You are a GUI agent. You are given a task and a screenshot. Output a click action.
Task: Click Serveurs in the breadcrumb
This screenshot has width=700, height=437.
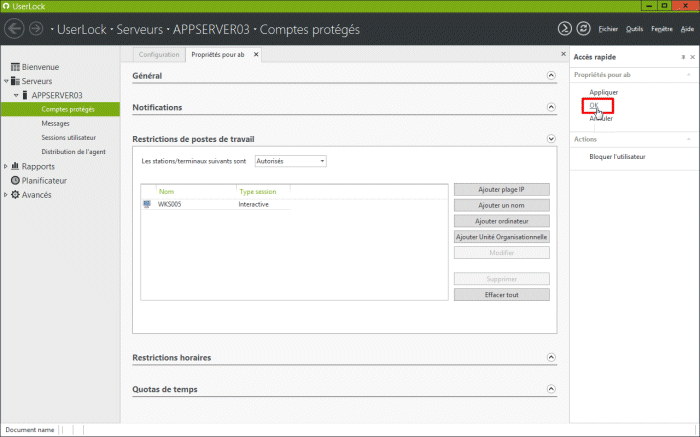coord(140,29)
